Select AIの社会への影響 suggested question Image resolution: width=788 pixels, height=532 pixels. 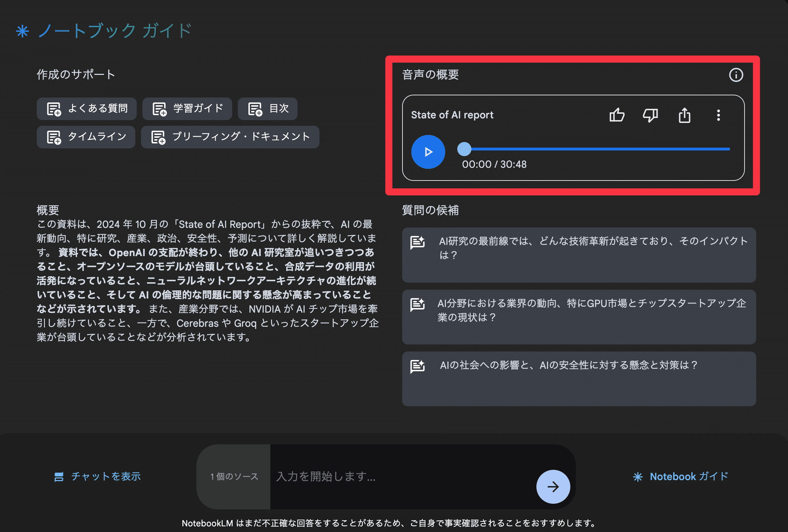(x=579, y=378)
